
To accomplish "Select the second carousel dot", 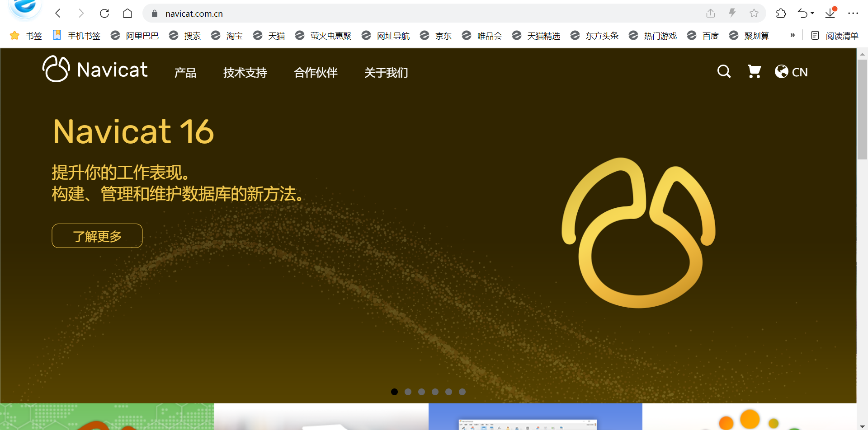I will click(408, 392).
